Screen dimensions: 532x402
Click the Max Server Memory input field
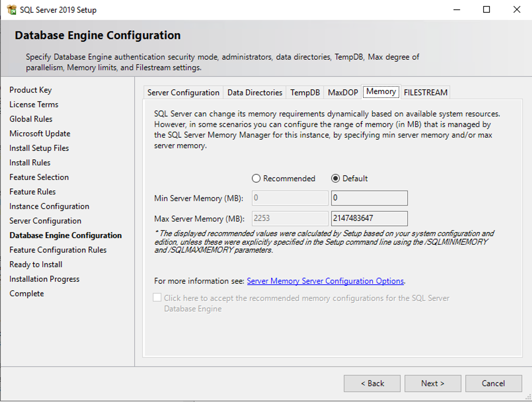point(369,218)
